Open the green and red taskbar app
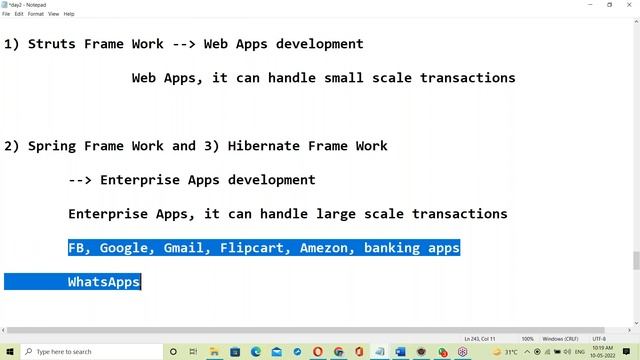This screenshot has width=640, height=360. pyautogui.click(x=442, y=351)
